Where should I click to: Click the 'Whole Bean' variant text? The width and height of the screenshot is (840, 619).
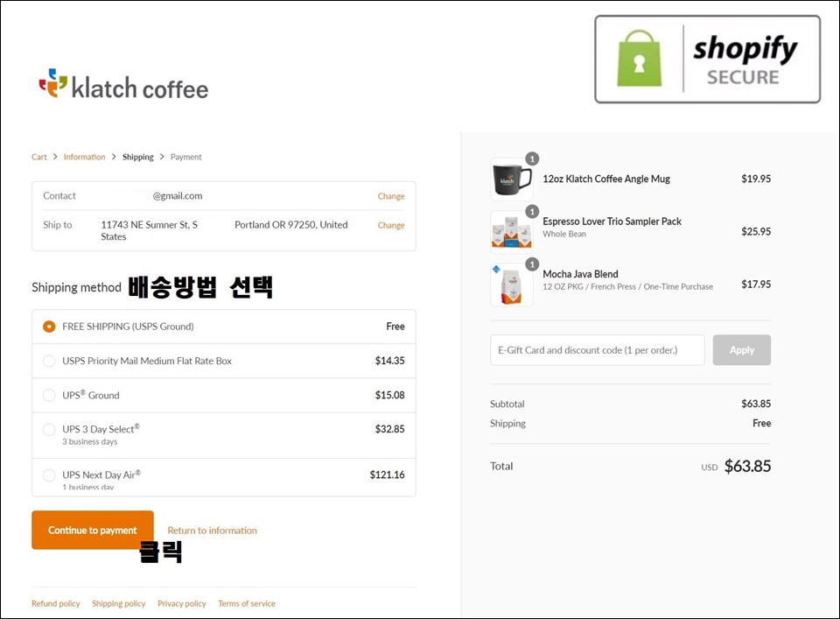[x=564, y=234]
